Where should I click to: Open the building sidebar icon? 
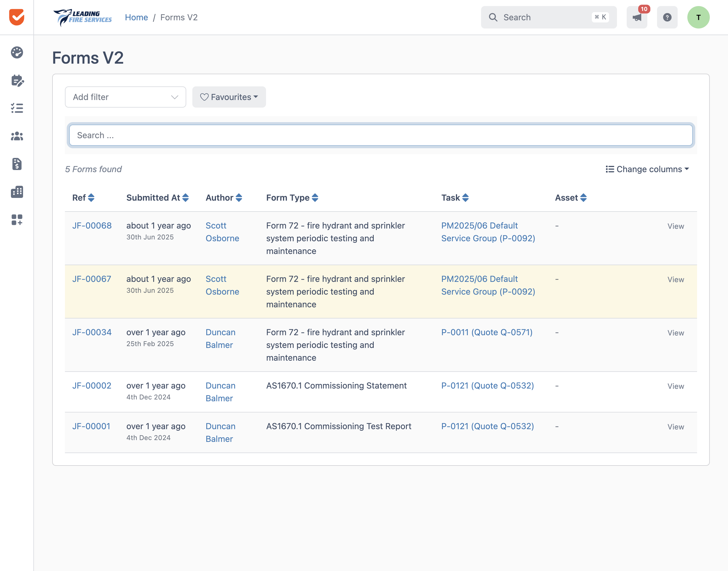[17, 192]
